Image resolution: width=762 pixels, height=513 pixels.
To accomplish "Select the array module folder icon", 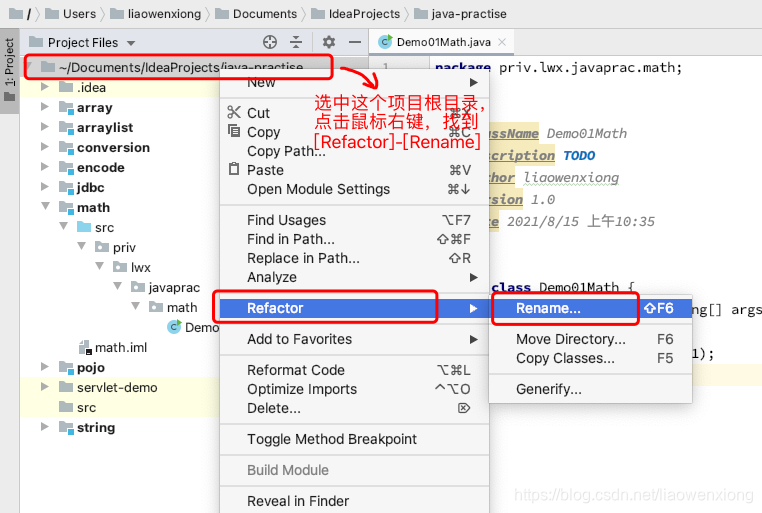I will (x=66, y=107).
